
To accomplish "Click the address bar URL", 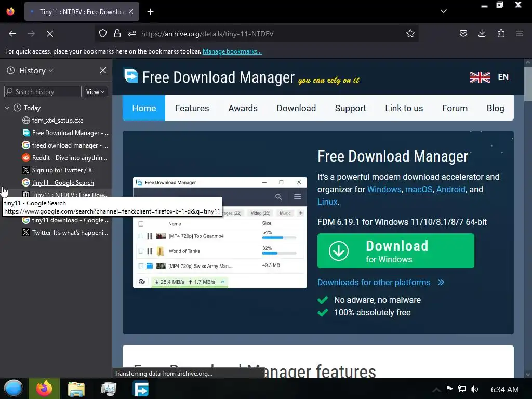I will [207, 34].
